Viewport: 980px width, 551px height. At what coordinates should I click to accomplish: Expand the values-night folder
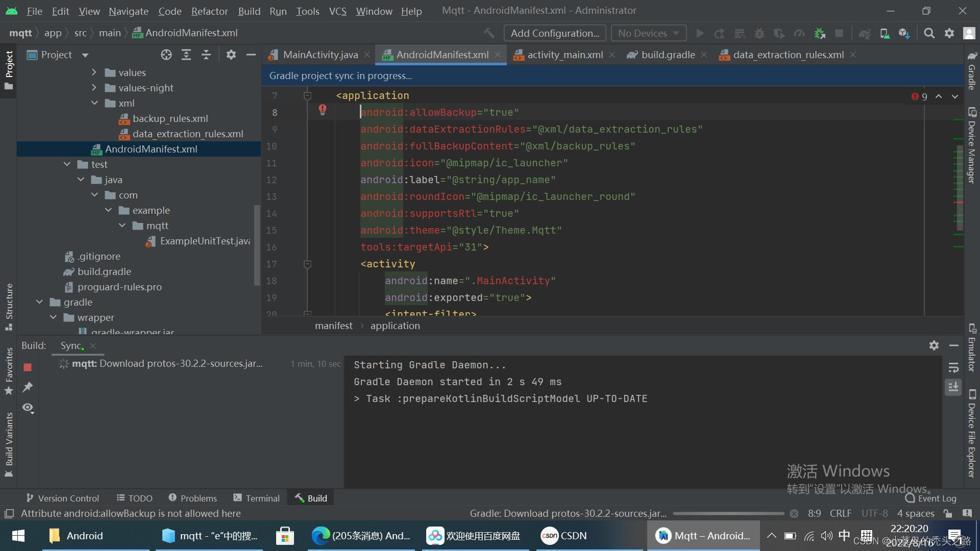tap(94, 88)
